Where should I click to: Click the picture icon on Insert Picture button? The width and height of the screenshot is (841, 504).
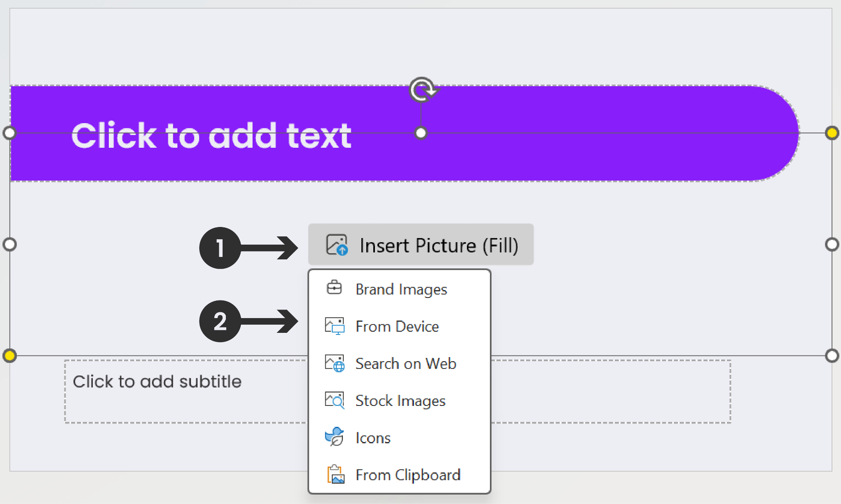337,245
